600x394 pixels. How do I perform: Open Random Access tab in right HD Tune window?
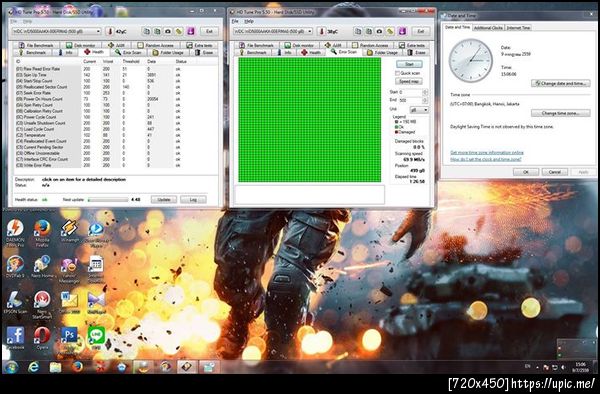[370, 45]
